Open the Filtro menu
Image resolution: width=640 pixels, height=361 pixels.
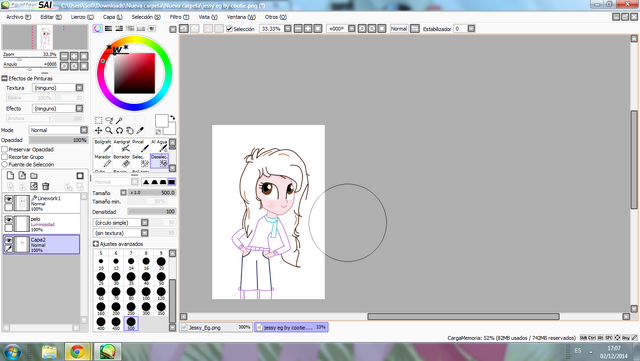[179, 17]
